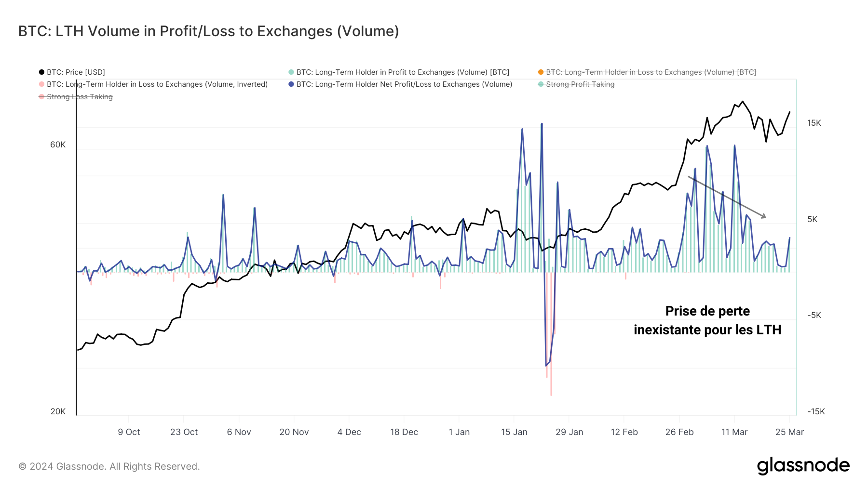Click the 15K volume axis label
Screen dimensions: 868x488
point(814,123)
